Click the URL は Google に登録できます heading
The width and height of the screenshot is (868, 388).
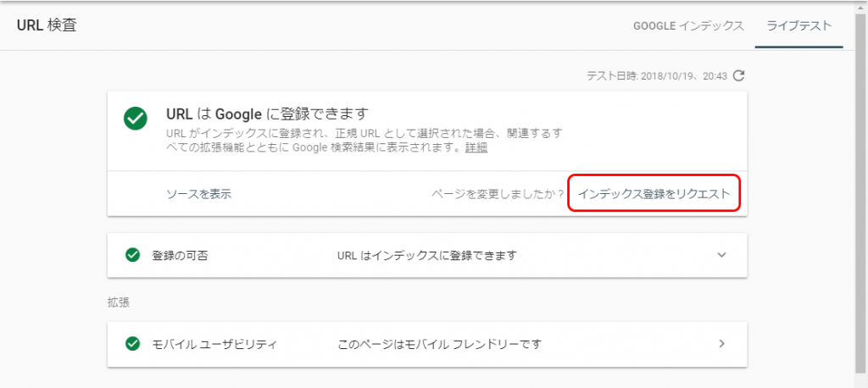point(267,114)
